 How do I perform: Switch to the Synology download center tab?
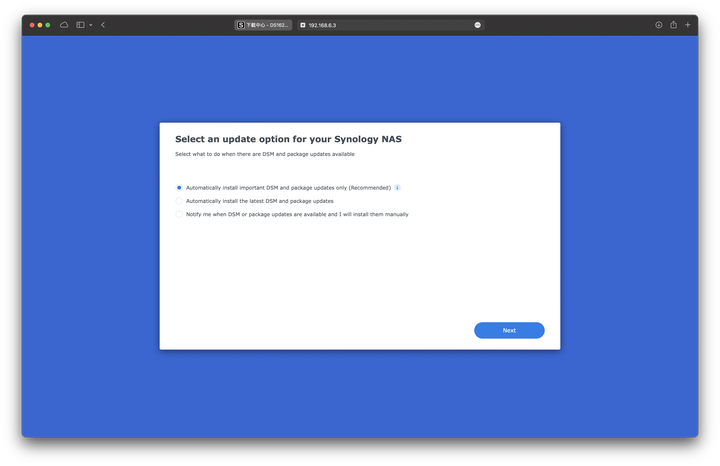[263, 25]
